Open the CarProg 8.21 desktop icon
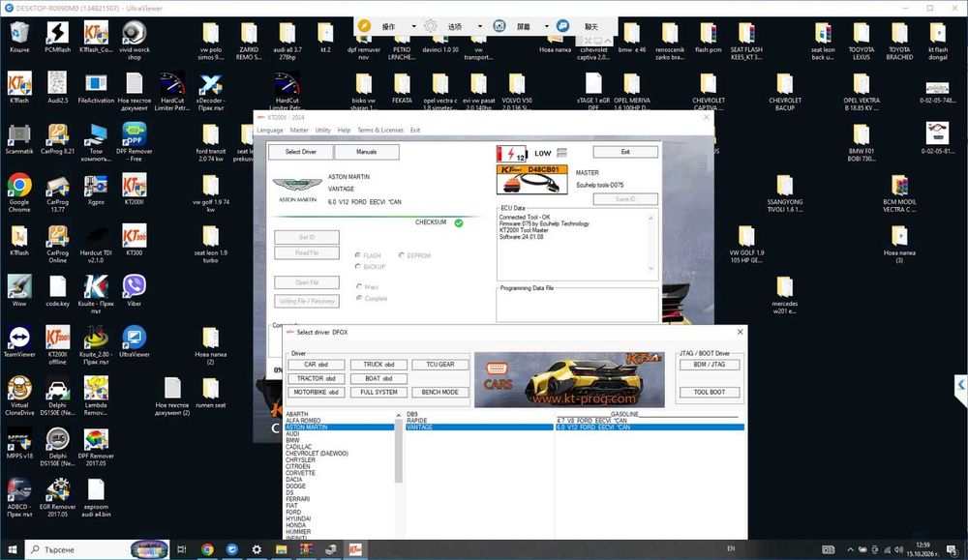Viewport: 968px width, 560px height. [57, 138]
